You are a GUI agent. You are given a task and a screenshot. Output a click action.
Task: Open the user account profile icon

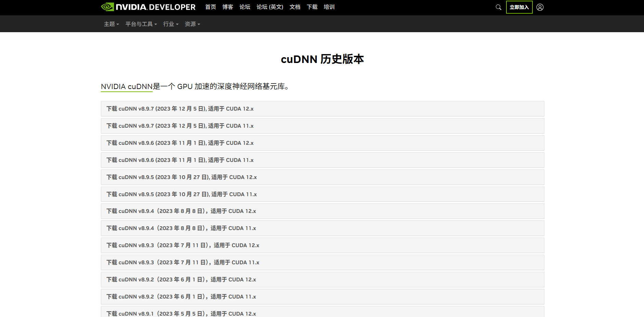coord(540,7)
